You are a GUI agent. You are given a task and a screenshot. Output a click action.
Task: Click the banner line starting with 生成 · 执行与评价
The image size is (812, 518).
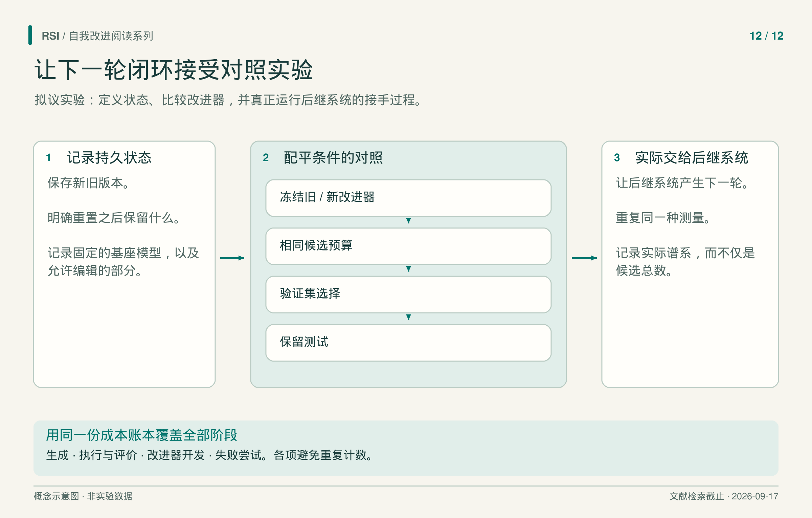(x=210, y=455)
